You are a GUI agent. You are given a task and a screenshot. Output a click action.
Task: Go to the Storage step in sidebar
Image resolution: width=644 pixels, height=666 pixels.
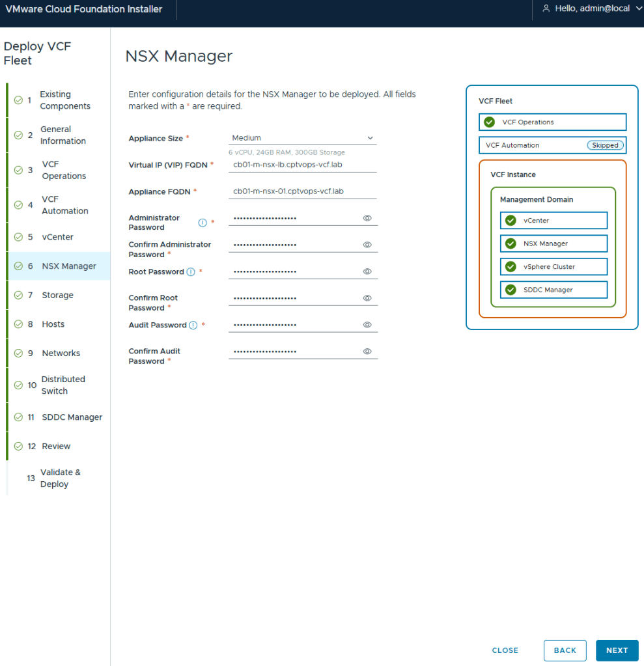pos(57,296)
